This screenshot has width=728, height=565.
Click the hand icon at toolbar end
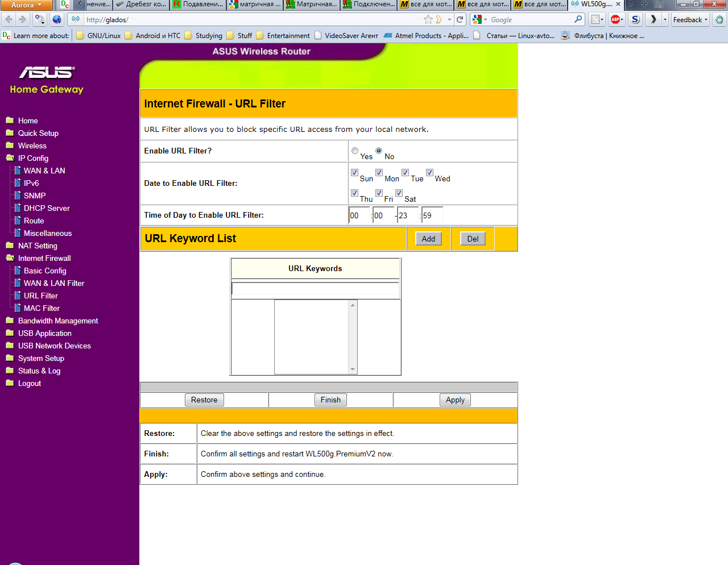point(719,19)
